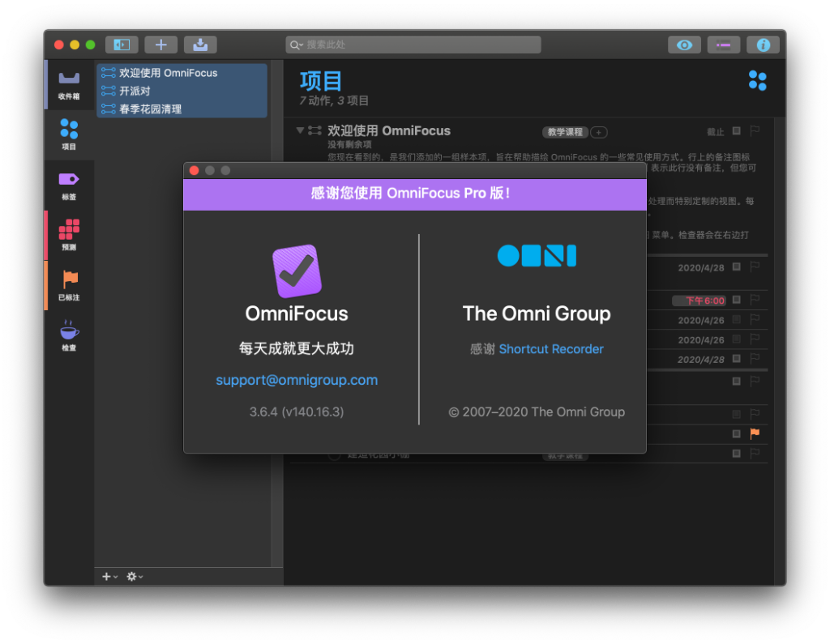Image resolution: width=830 pixels, height=644 pixels.
Task: Click the Focus toolbar button with purple line
Action: click(x=723, y=45)
